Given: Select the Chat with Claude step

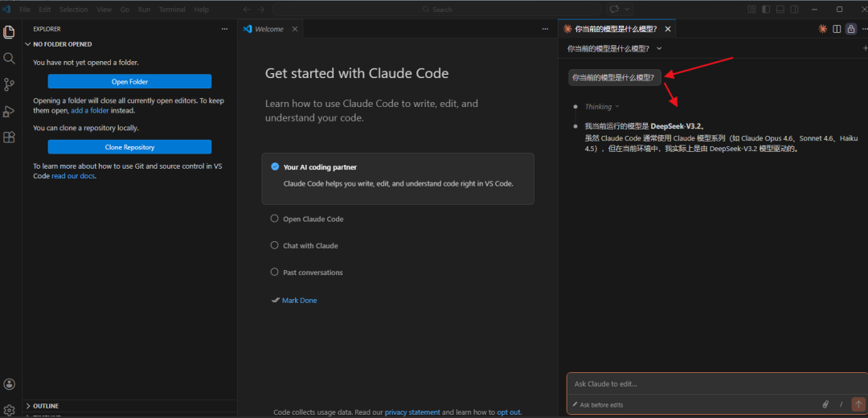Looking at the screenshot, I should (304, 245).
